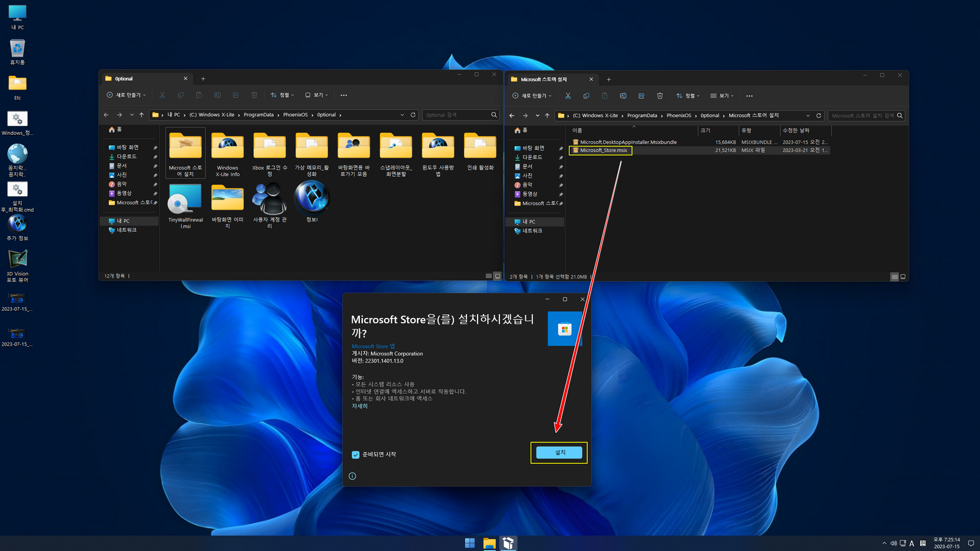Switch Optional window to details view

488,276
